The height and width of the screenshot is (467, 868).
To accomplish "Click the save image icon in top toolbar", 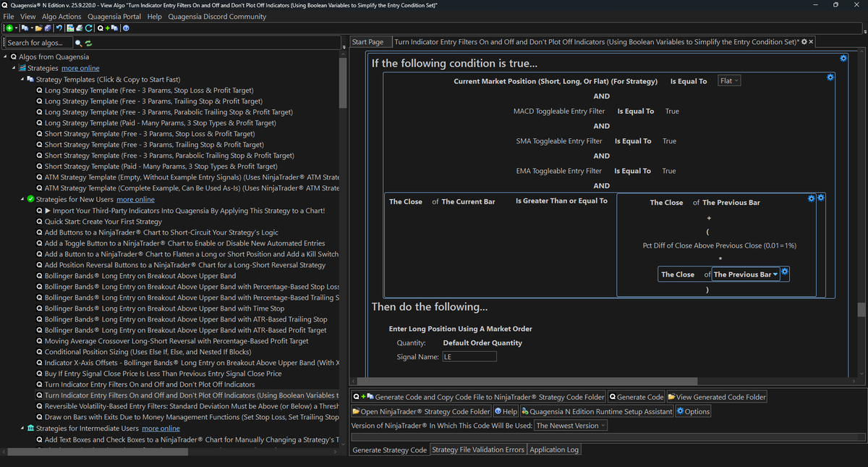I will [70, 28].
